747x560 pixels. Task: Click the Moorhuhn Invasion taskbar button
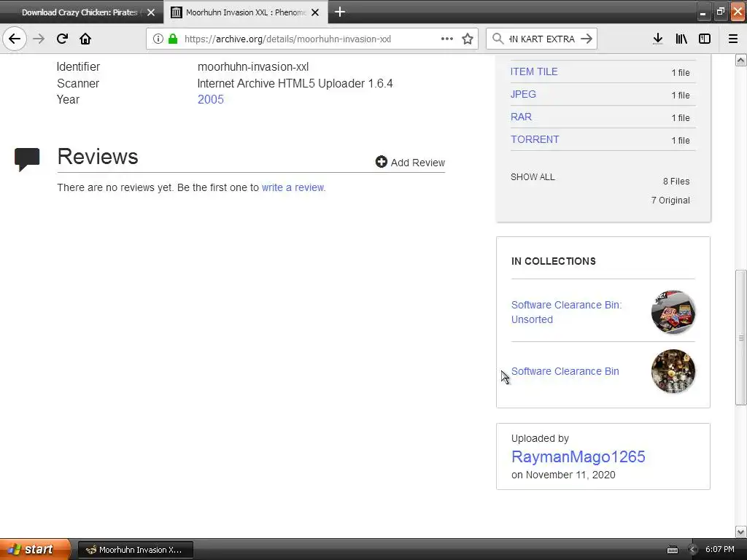pyautogui.click(x=135, y=550)
